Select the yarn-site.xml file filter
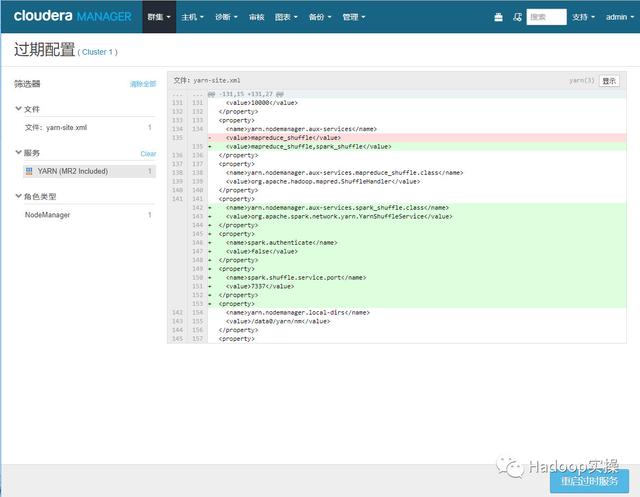This screenshot has height=497, width=640. (89, 128)
